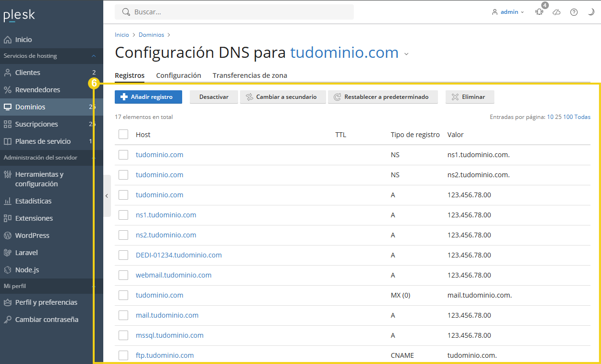Show 100 entries per page
601x364 pixels.
pos(568,117)
